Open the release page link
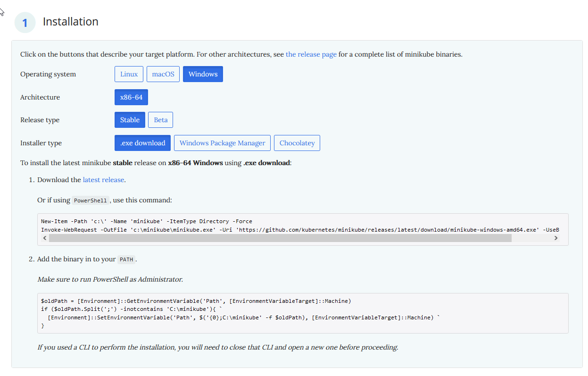588x376 pixels. (311, 54)
